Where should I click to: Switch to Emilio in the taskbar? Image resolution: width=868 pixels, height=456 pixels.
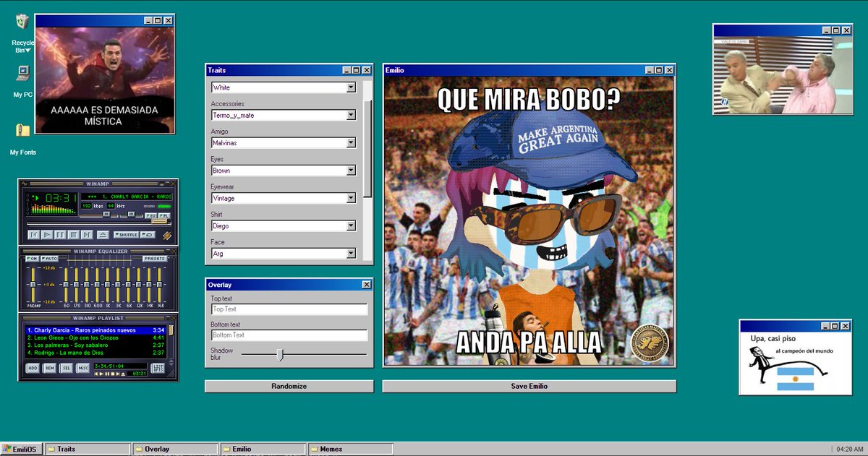point(263,449)
